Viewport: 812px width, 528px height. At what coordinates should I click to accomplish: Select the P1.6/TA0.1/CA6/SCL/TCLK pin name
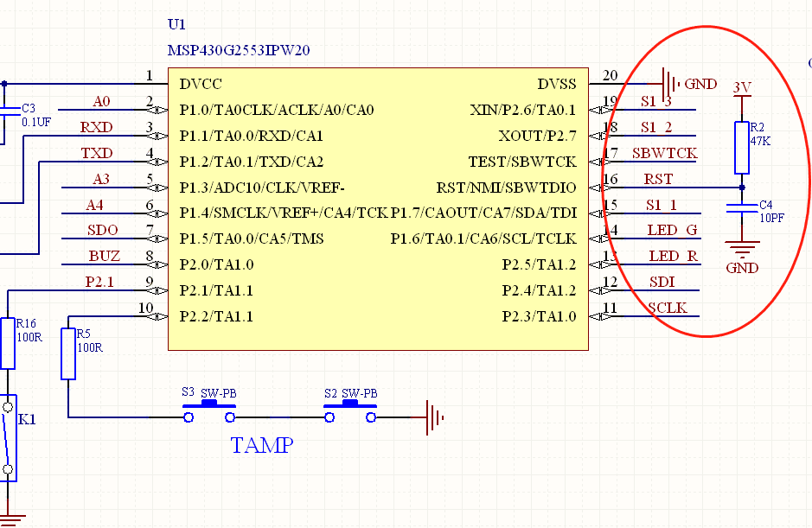click(x=483, y=239)
